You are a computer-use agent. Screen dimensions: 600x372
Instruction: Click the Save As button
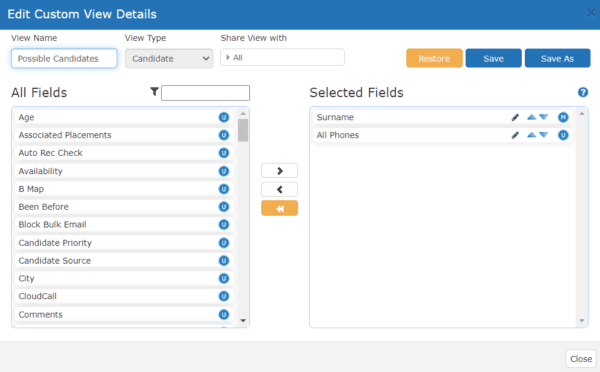pos(558,58)
